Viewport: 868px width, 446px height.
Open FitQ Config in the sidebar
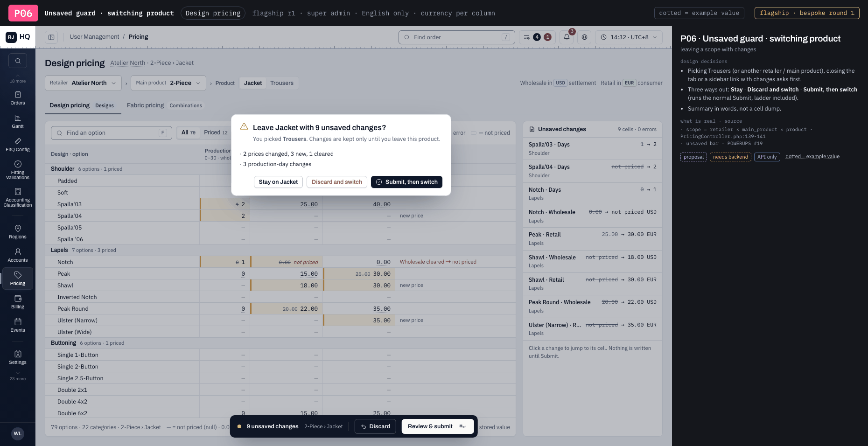pos(18,145)
